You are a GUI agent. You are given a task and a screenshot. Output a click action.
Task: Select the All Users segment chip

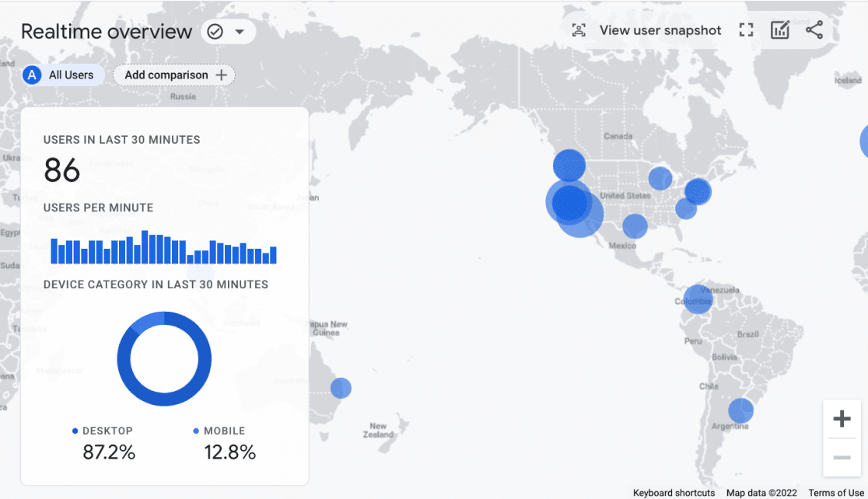click(x=70, y=75)
